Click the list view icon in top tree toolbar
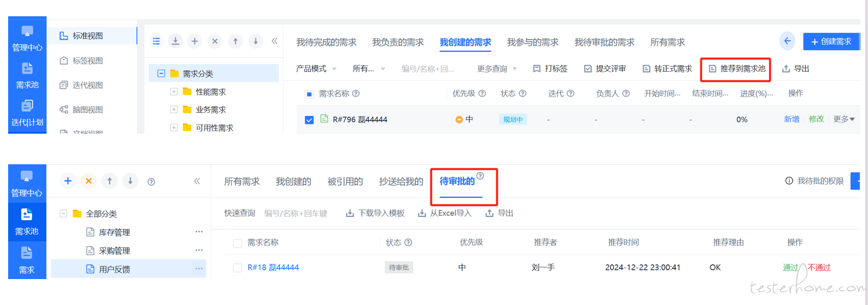Screen dimensions: 868x305 (x=156, y=41)
